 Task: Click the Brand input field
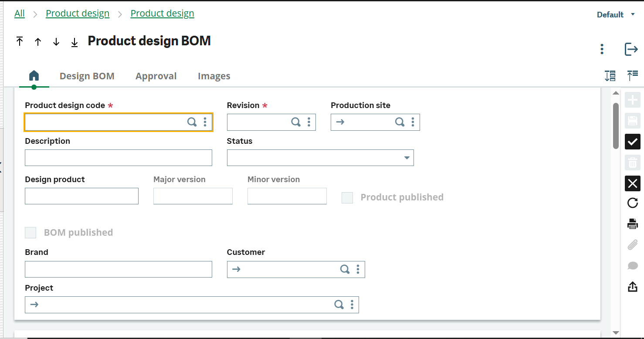click(119, 269)
